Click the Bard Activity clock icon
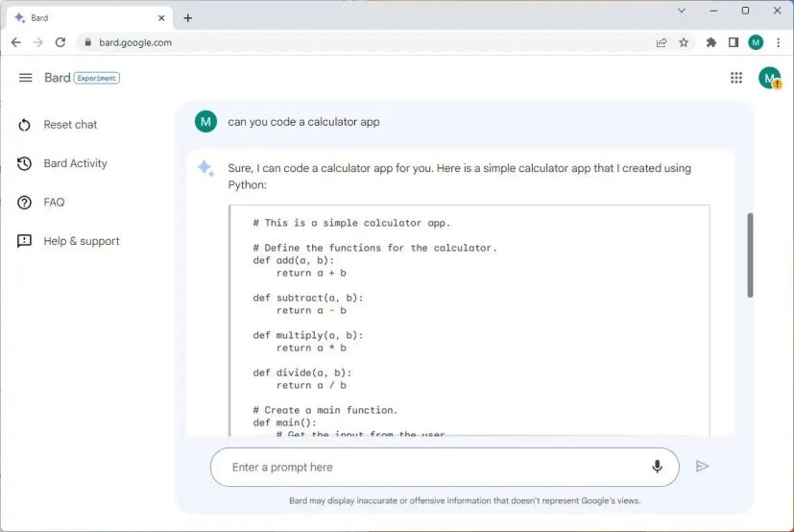Viewport: 794px width, 532px height. pyautogui.click(x=24, y=163)
